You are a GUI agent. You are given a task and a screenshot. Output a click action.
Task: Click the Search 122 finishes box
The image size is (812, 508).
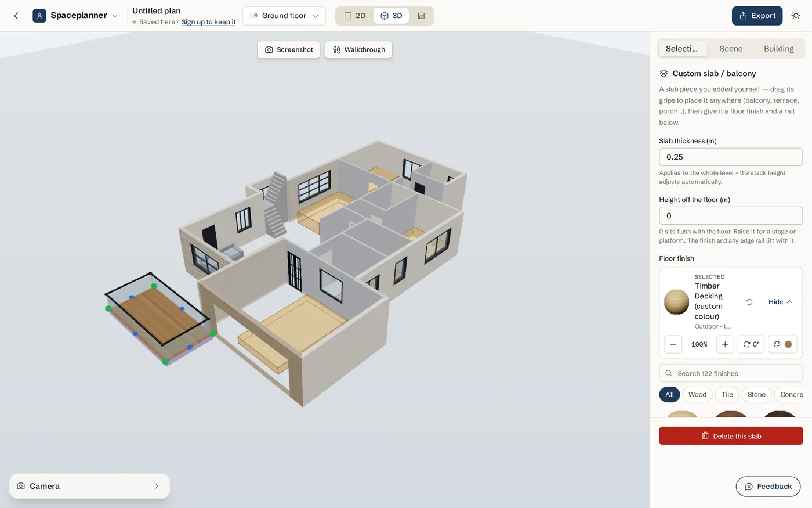pos(731,373)
